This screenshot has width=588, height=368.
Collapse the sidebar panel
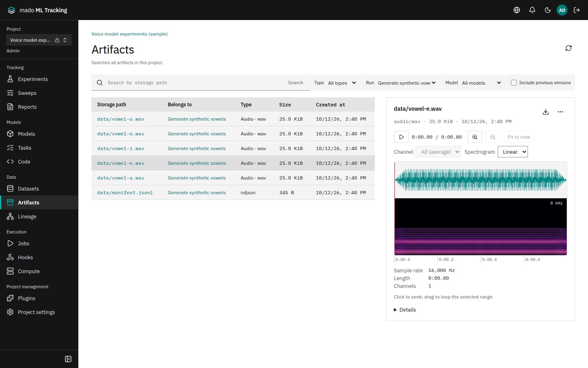point(68,359)
